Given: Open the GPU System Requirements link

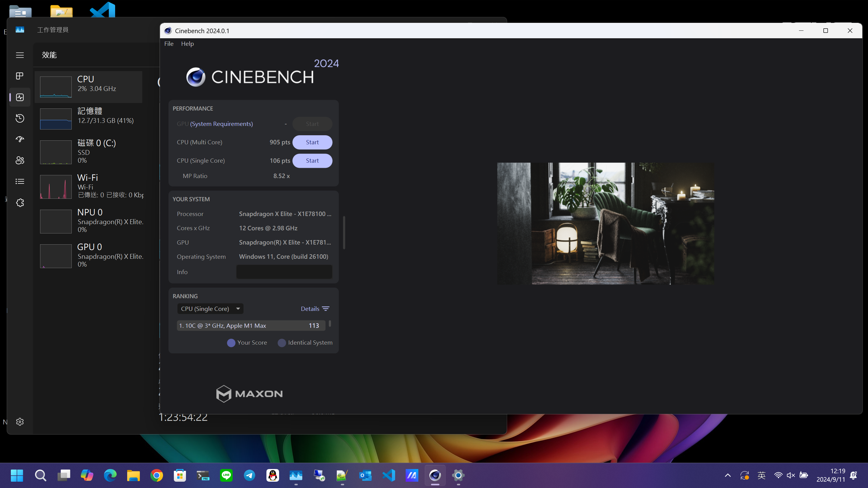Looking at the screenshot, I should click(222, 124).
